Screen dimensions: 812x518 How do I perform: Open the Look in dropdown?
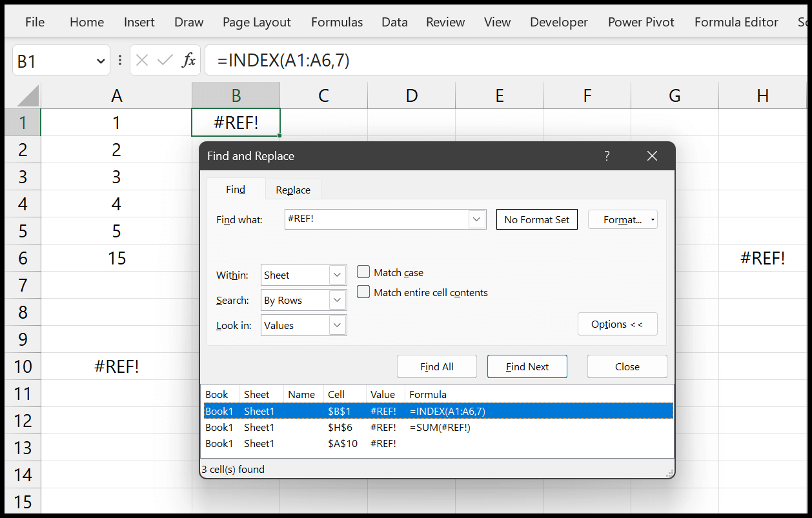click(x=337, y=325)
